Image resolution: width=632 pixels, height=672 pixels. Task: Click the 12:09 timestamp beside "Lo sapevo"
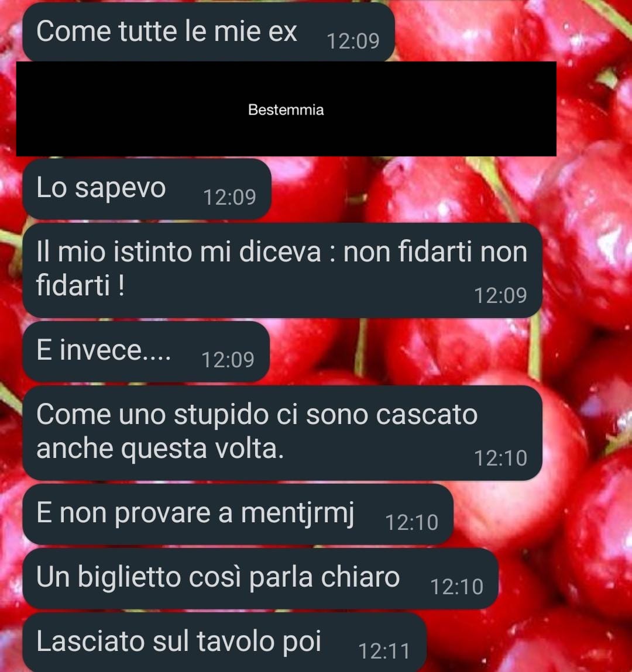(229, 198)
